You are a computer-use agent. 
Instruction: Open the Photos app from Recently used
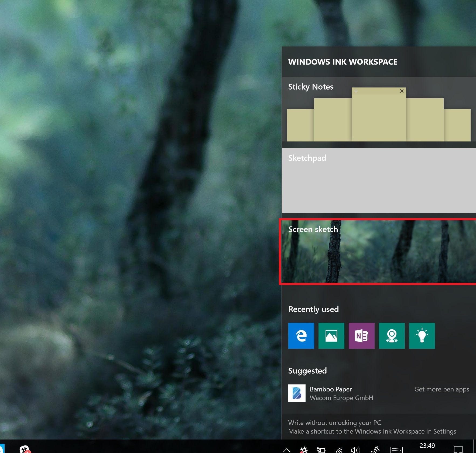[x=331, y=336]
